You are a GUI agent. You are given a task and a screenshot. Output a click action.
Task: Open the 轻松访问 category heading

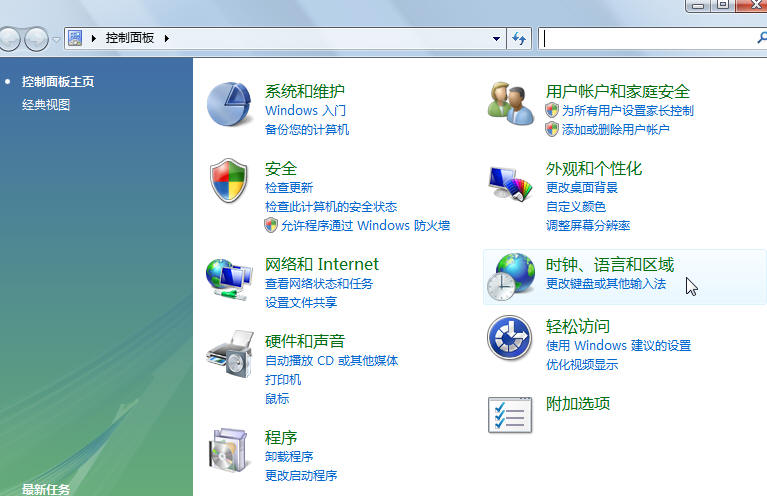tap(578, 326)
